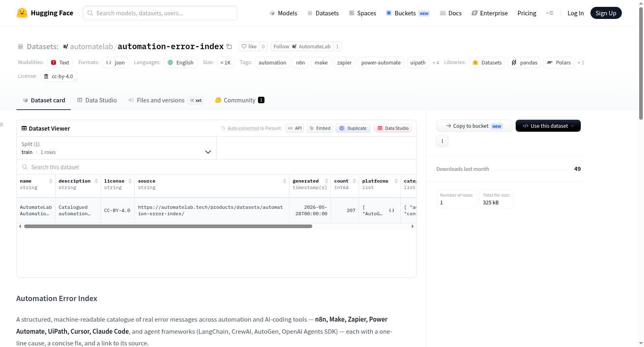Viewport: 644px width, 347px height.
Task: Open Enterprise in the top navigation
Action: pyautogui.click(x=489, y=13)
